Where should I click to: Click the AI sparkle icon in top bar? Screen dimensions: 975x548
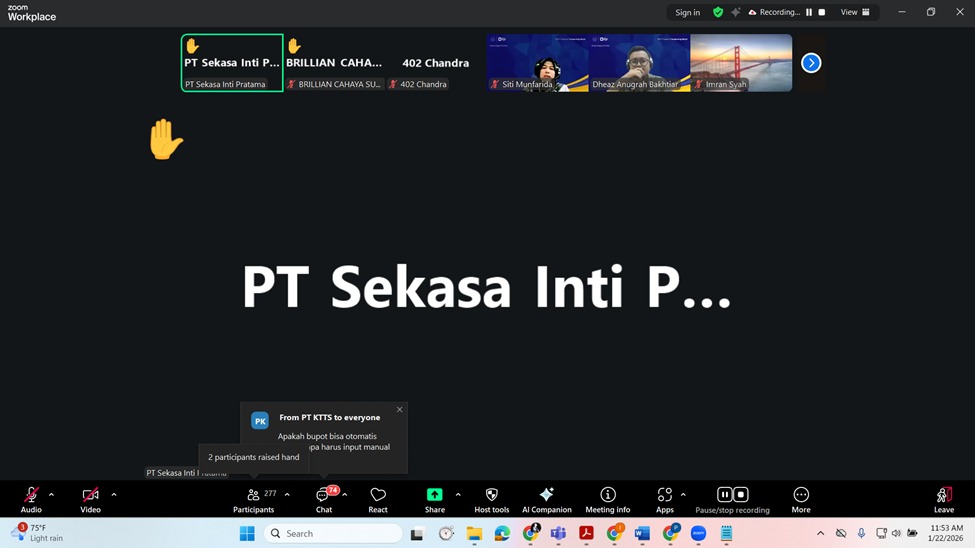click(736, 12)
